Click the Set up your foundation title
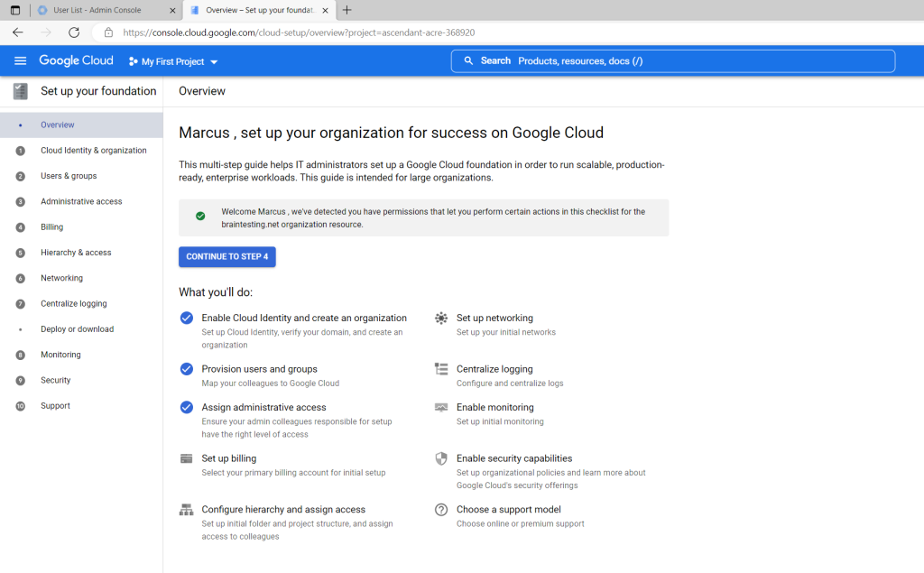Viewport: 924px width, 573px height. click(98, 91)
